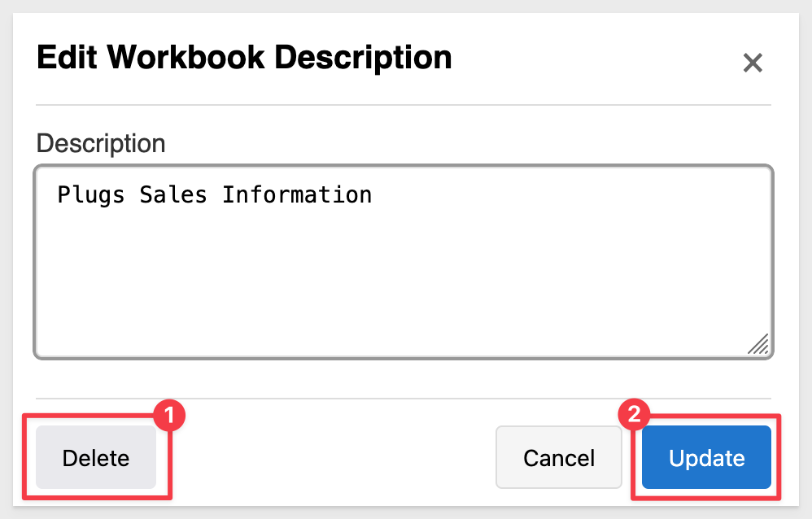Cancel editing the description
Viewport: 812px width, 519px height.
pos(559,457)
